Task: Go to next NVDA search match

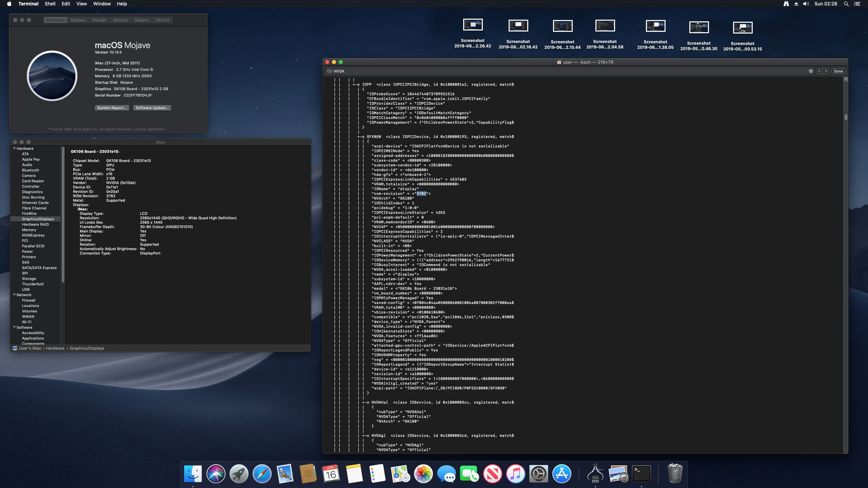Action: [826, 71]
